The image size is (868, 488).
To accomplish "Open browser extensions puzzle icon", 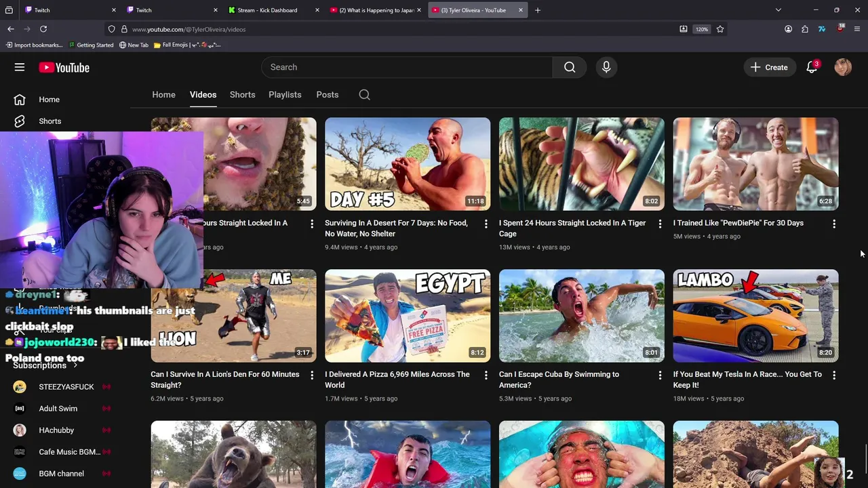I will (805, 29).
